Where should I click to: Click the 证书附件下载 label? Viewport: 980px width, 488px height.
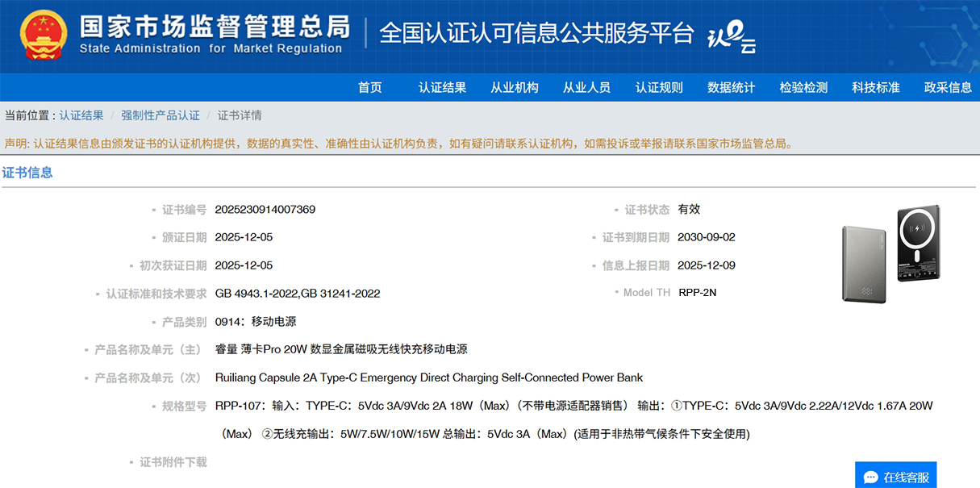click(173, 462)
